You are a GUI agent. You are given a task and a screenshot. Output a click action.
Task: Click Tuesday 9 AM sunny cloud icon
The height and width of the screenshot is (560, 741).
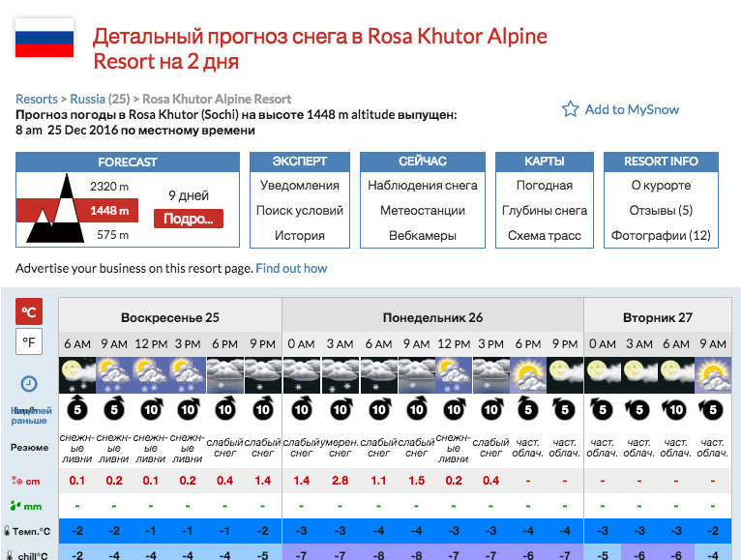pos(713,375)
